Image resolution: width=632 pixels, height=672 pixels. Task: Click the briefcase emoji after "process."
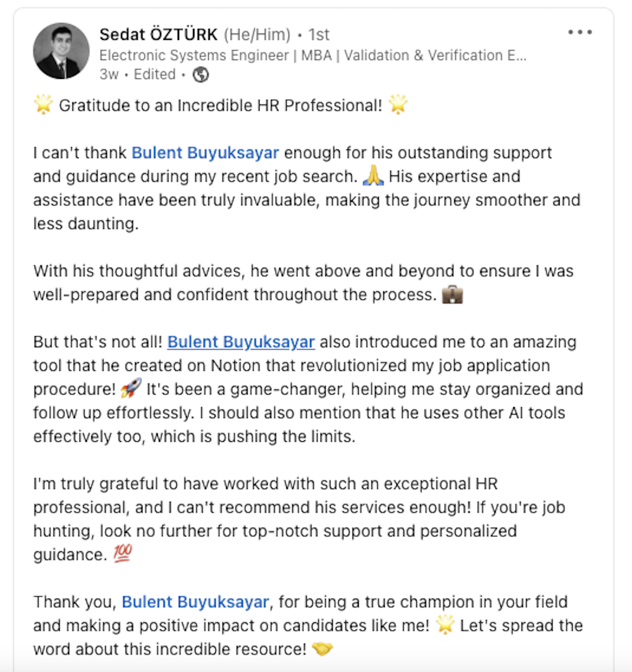(x=452, y=294)
